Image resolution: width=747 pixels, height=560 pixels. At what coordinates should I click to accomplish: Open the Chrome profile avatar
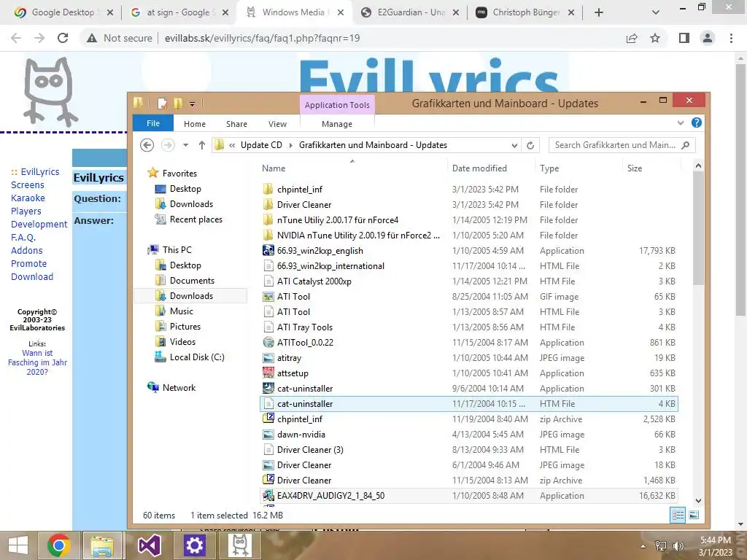[708, 38]
